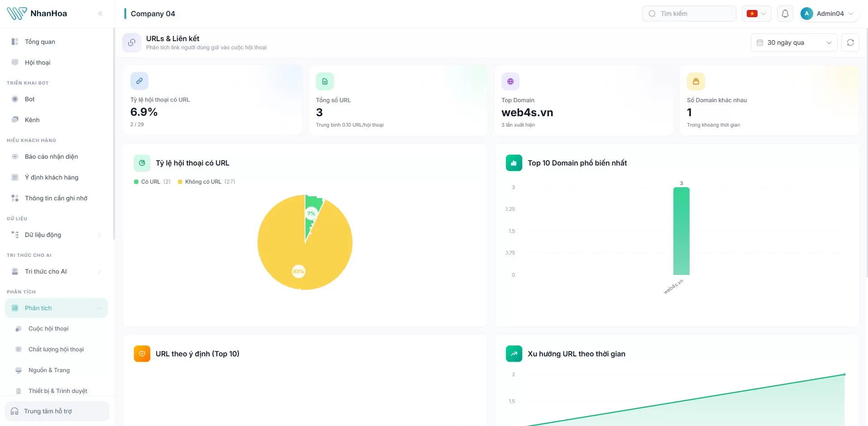Open the 30 ngày qua date dropdown

click(794, 43)
